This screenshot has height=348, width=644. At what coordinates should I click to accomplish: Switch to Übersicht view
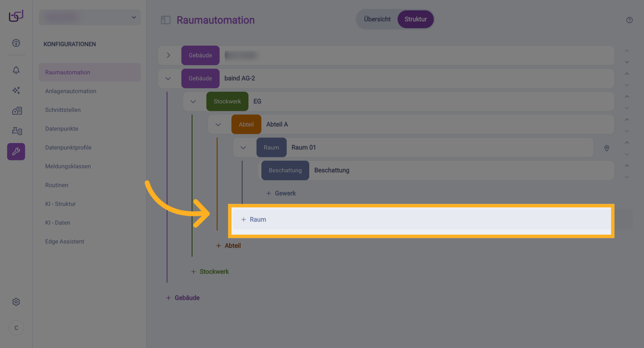click(377, 19)
